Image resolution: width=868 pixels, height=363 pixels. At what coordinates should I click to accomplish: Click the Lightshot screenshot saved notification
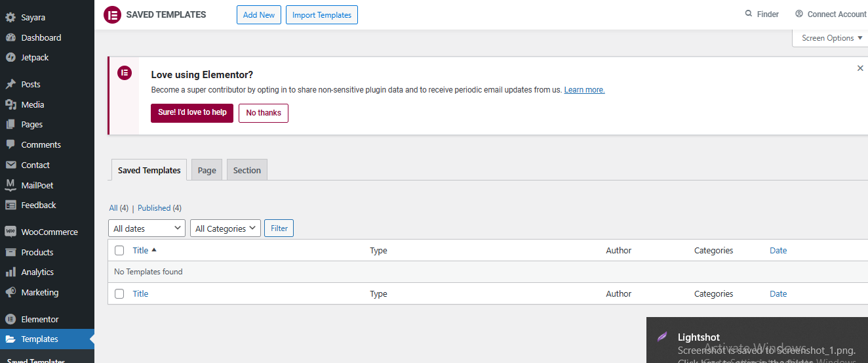[757, 340]
